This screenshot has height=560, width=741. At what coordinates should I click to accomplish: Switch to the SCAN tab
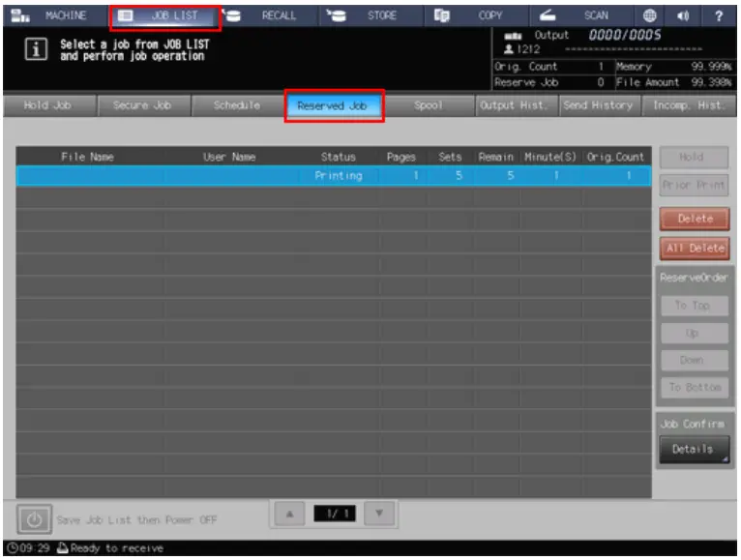pos(581,15)
